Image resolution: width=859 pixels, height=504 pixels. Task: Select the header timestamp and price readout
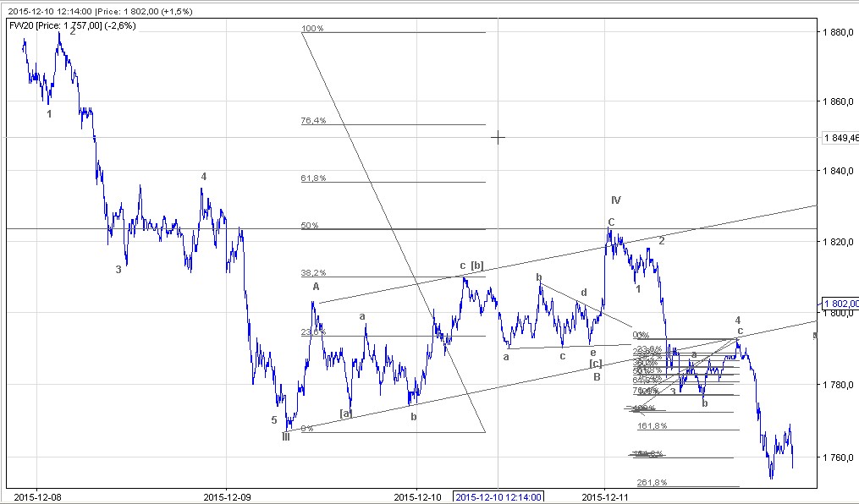pos(100,11)
